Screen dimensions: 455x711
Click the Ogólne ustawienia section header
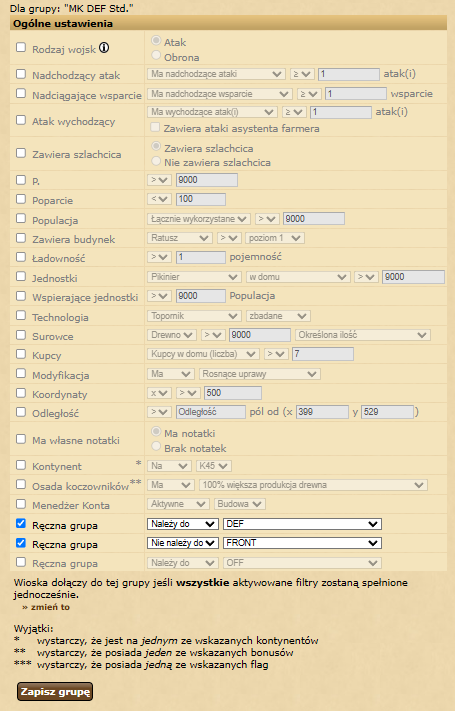[228, 24]
